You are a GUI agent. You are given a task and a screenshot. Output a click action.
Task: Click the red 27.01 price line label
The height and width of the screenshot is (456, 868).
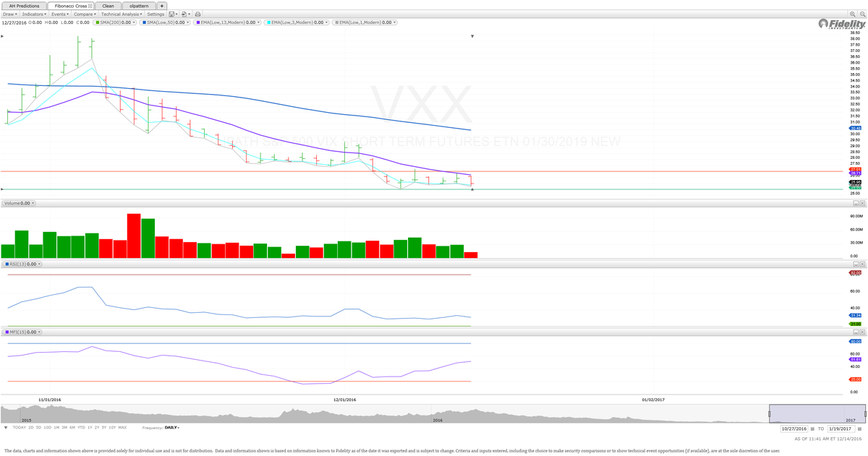coord(854,171)
